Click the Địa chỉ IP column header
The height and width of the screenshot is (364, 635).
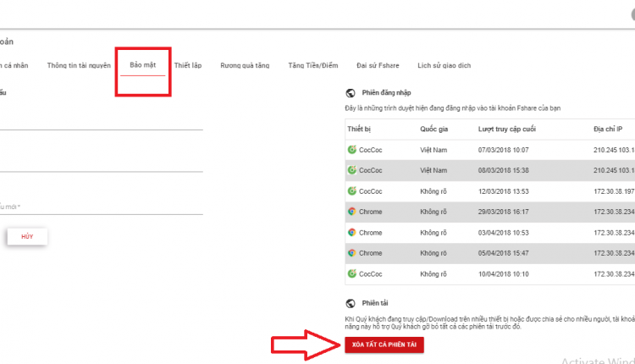[608, 130]
